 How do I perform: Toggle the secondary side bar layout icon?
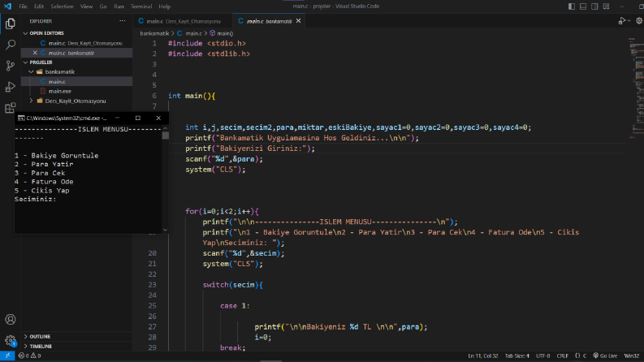click(594, 6)
